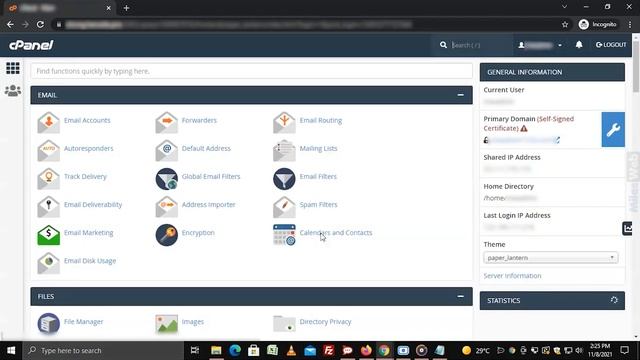The height and width of the screenshot is (360, 640).
Task: Open FileZilla from taskbar
Action: (329, 350)
